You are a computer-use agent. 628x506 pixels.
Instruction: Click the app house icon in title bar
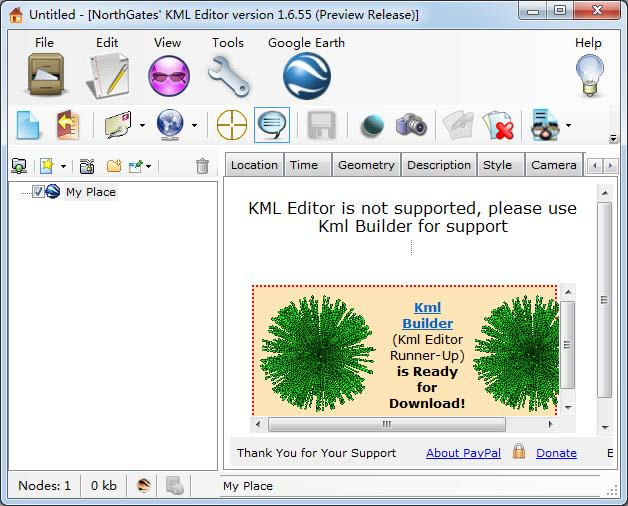click(16, 15)
